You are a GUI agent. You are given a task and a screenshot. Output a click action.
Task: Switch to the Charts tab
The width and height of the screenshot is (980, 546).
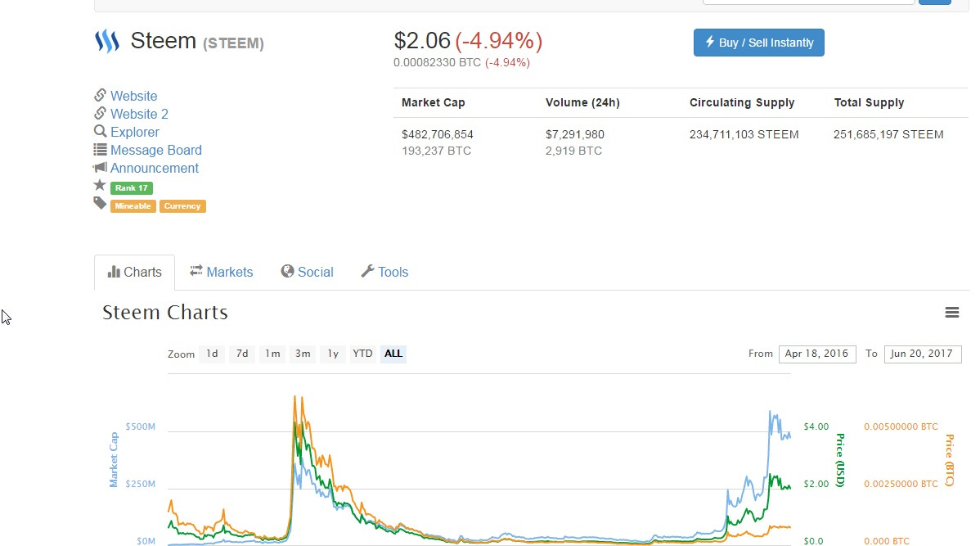point(134,272)
